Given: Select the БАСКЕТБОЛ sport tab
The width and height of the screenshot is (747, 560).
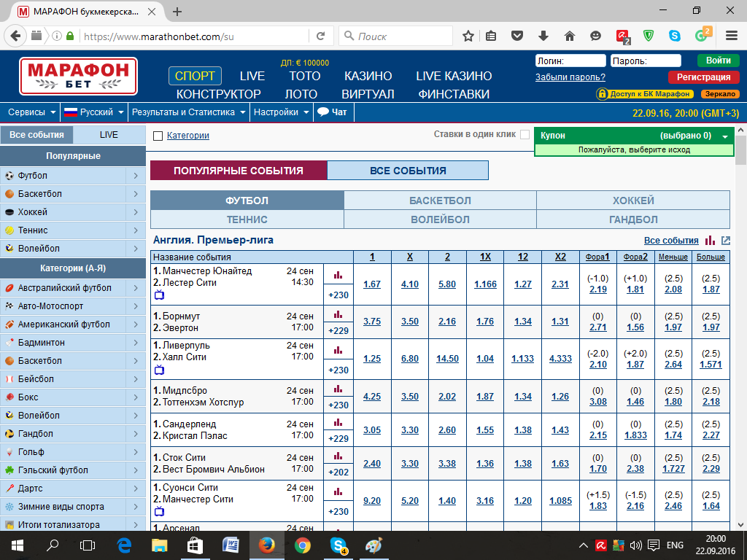Looking at the screenshot, I should pos(440,201).
